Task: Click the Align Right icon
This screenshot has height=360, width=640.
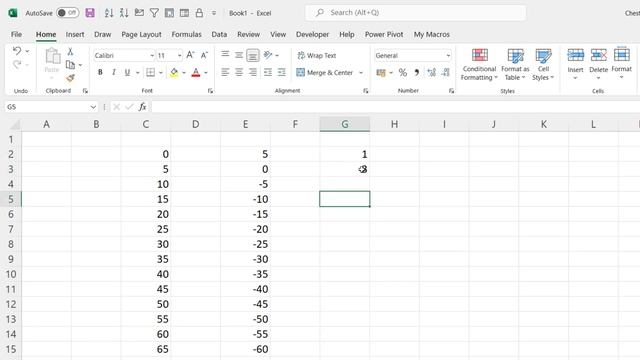Action: [253, 72]
